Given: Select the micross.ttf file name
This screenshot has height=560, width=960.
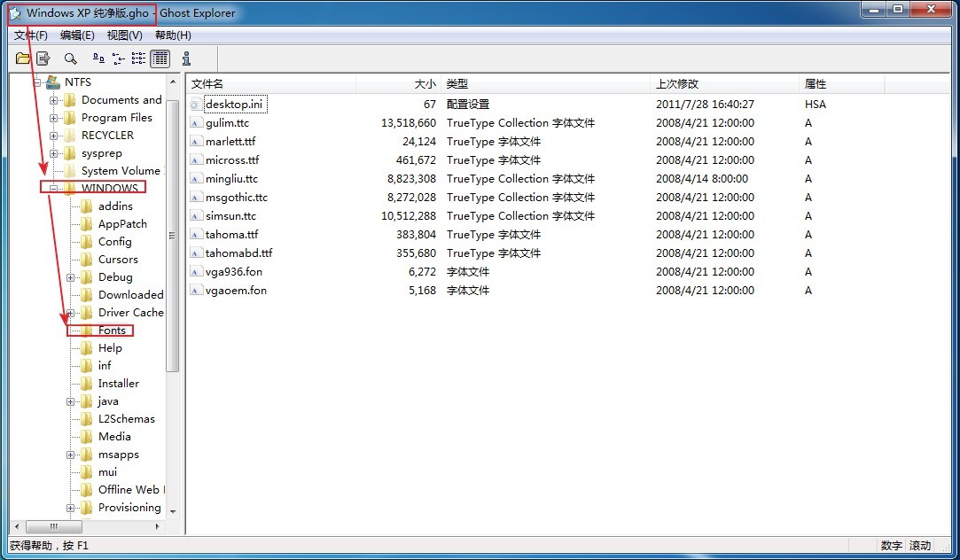Looking at the screenshot, I should 232,160.
